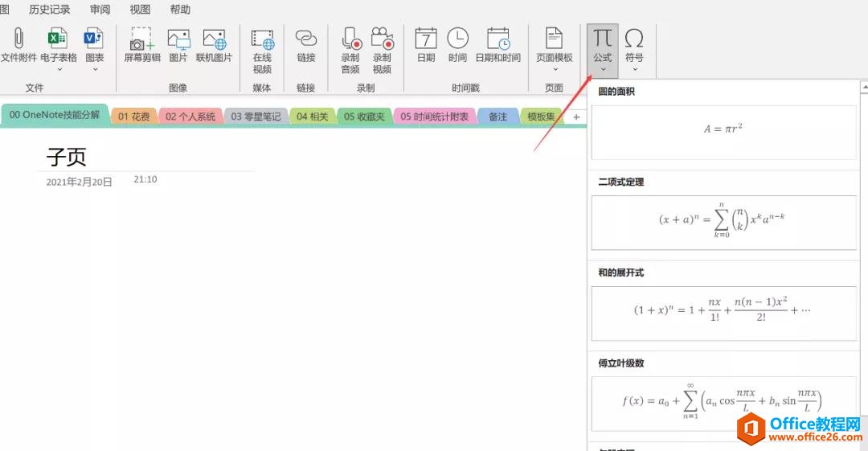Insert the 傅立叶级数 equation
Image resolution: width=868 pixels, height=451 pixels.
[724, 404]
